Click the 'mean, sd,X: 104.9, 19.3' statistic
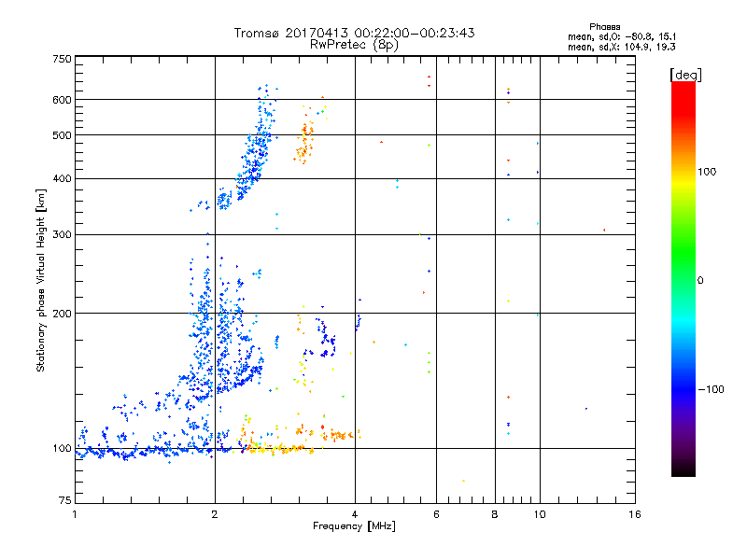 [x=622, y=47]
